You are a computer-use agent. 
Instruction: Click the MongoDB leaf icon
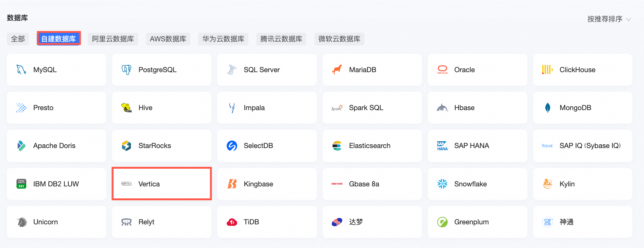tap(548, 108)
